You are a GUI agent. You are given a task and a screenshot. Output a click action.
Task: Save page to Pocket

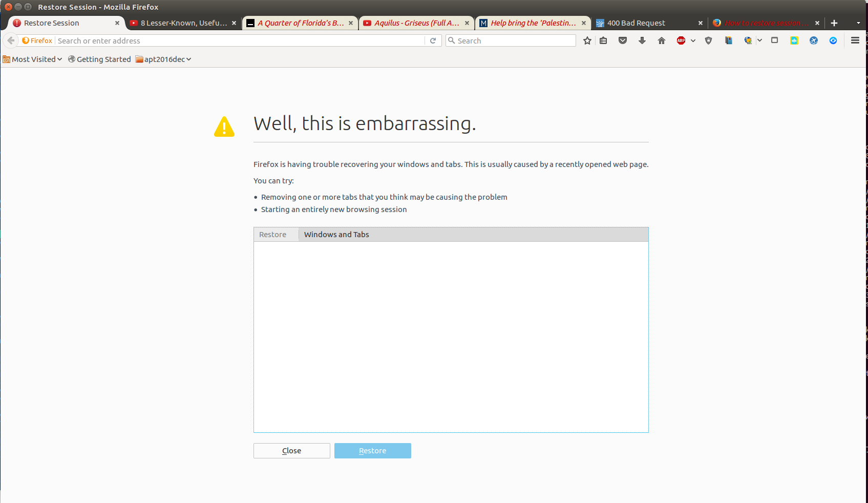(x=623, y=40)
